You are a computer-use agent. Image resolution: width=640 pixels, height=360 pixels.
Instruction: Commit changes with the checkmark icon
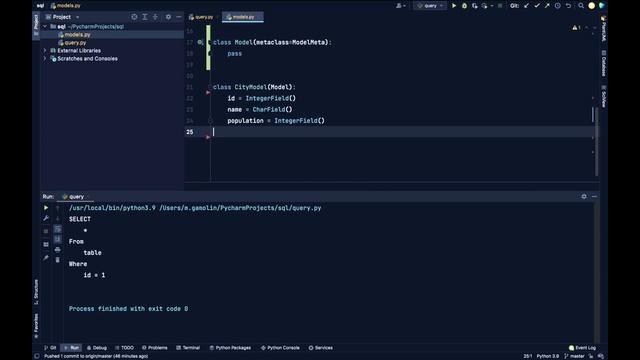pos(537,6)
